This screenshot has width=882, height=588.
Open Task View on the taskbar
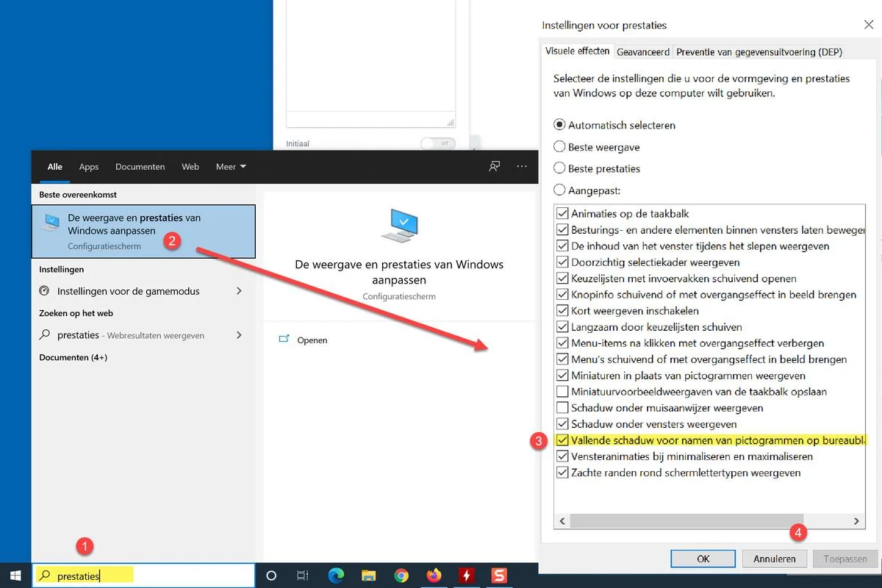[x=302, y=576]
